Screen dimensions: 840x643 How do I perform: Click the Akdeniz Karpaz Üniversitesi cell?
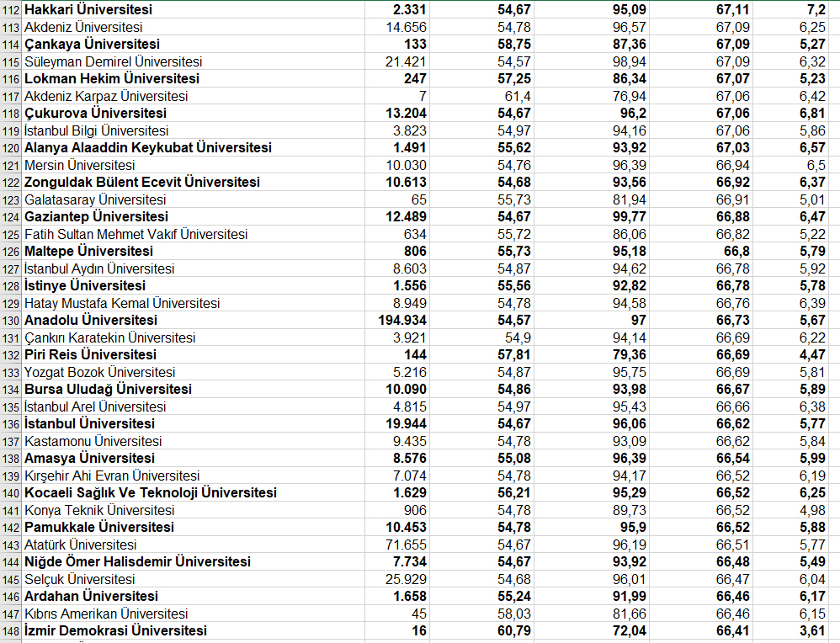coord(193,96)
